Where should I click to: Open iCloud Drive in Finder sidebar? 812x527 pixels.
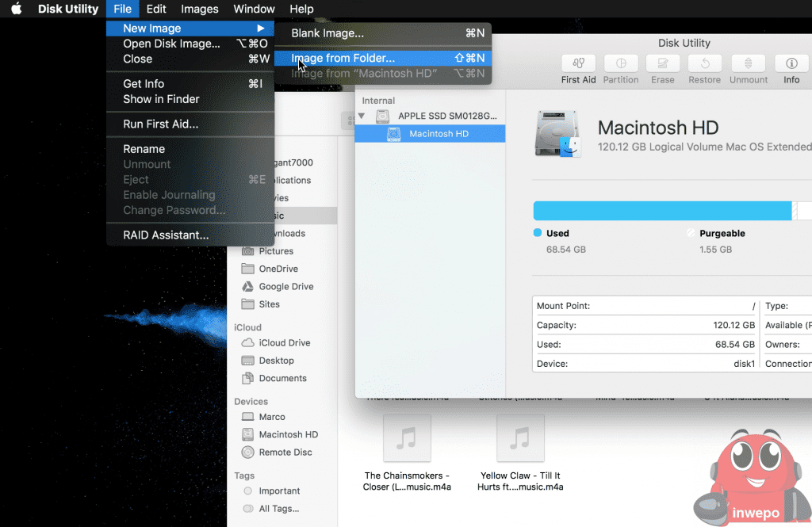click(x=282, y=342)
